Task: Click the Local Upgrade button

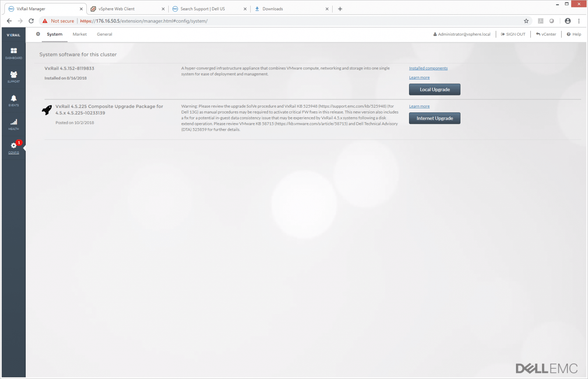Action: pyautogui.click(x=435, y=90)
